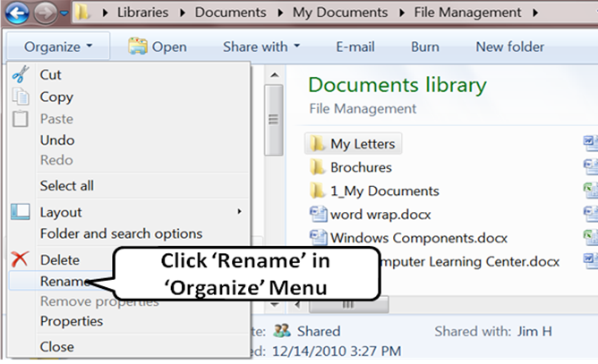
Task: Click the Documents library heading
Action: coord(397,85)
